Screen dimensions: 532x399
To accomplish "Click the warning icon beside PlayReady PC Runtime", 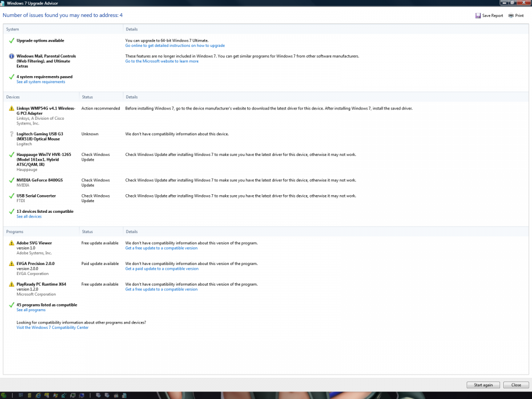I will pos(12,285).
